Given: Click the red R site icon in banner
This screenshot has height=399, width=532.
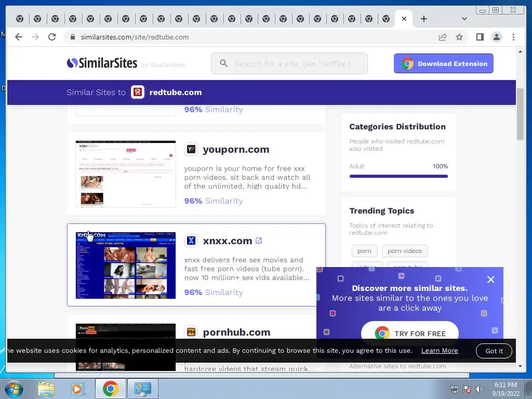Looking at the screenshot, I should point(138,92).
